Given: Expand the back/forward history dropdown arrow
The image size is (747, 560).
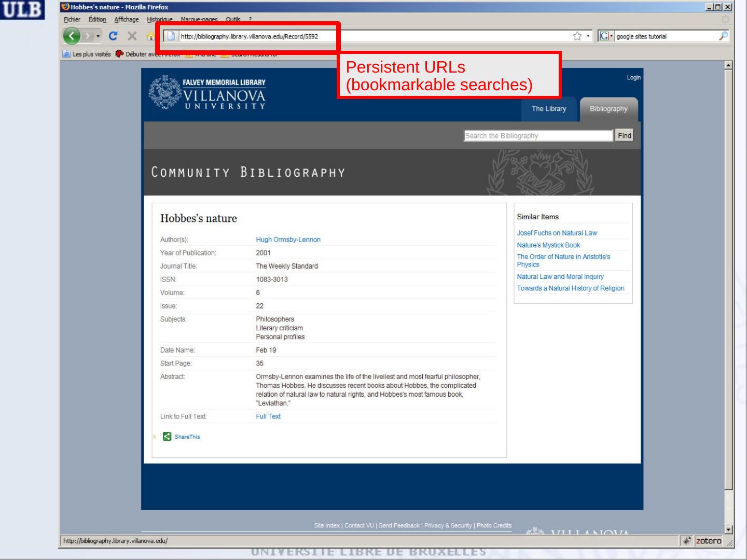Looking at the screenshot, I should 98,36.
